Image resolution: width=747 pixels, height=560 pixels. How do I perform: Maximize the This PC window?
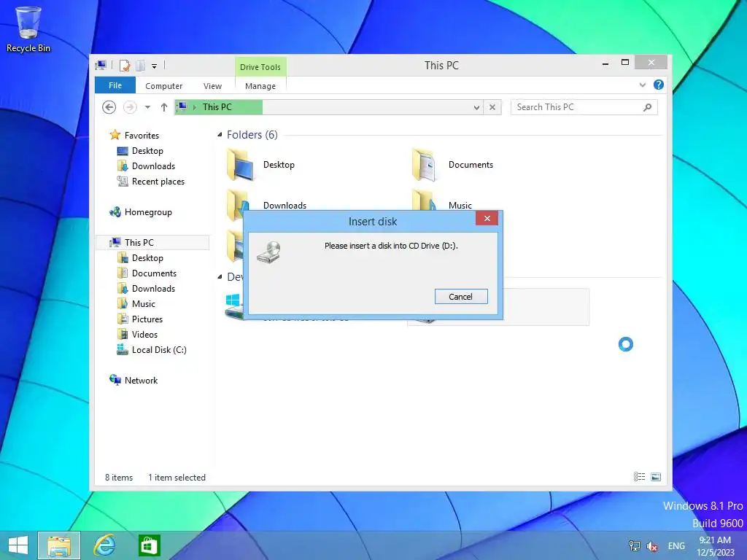coord(625,63)
